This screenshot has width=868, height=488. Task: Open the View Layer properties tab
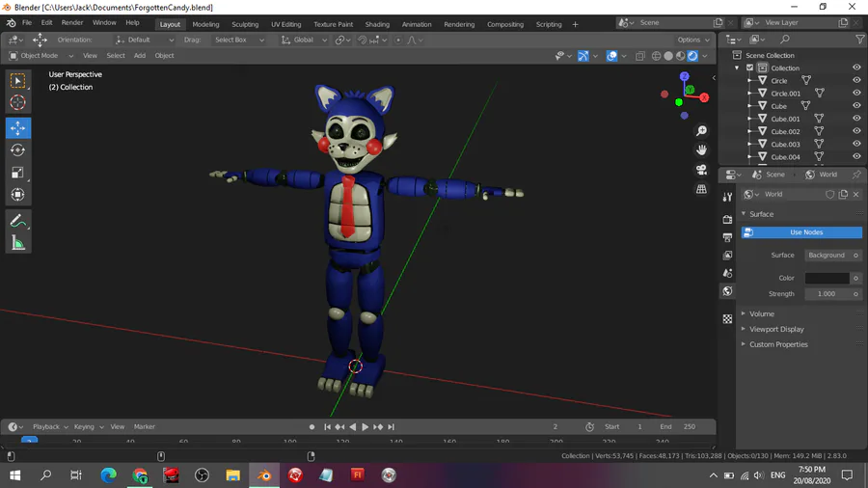pos(727,255)
